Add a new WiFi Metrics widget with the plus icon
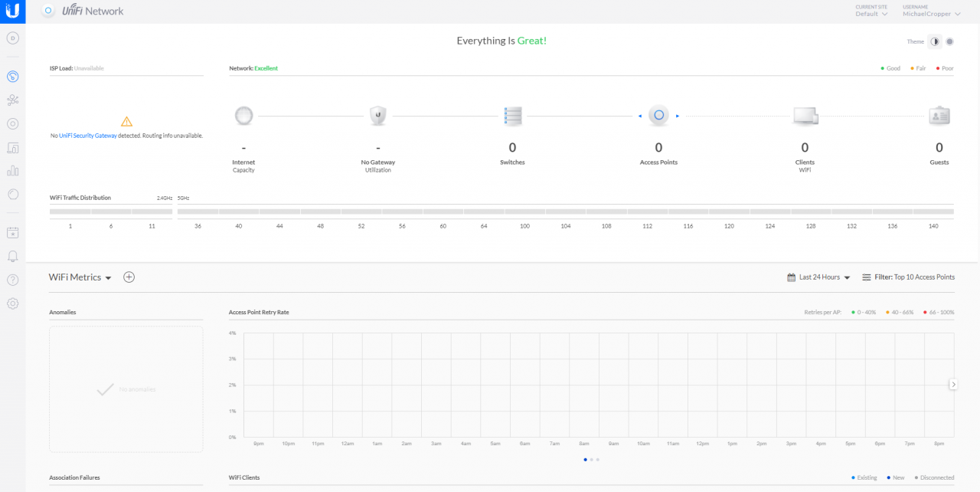This screenshot has width=980, height=492. point(129,277)
